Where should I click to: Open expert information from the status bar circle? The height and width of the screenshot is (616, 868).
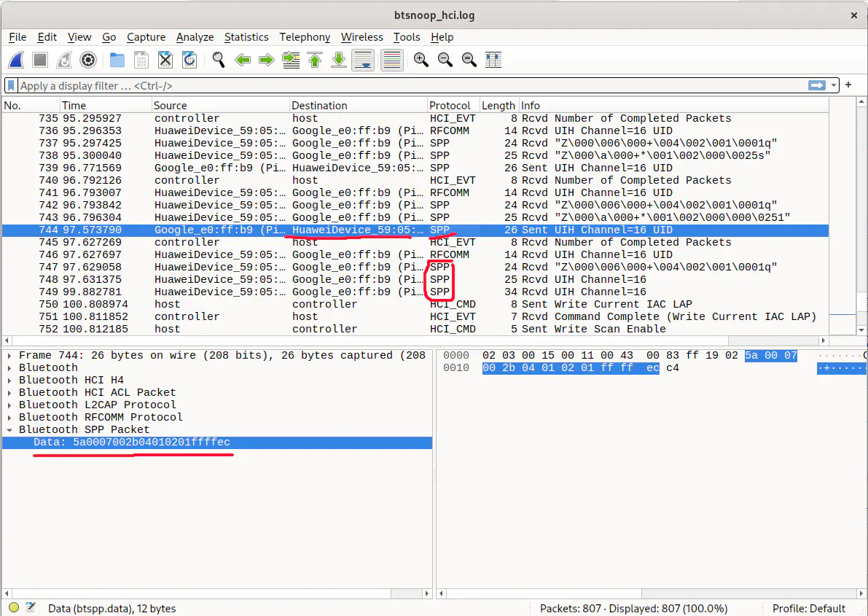(x=14, y=608)
